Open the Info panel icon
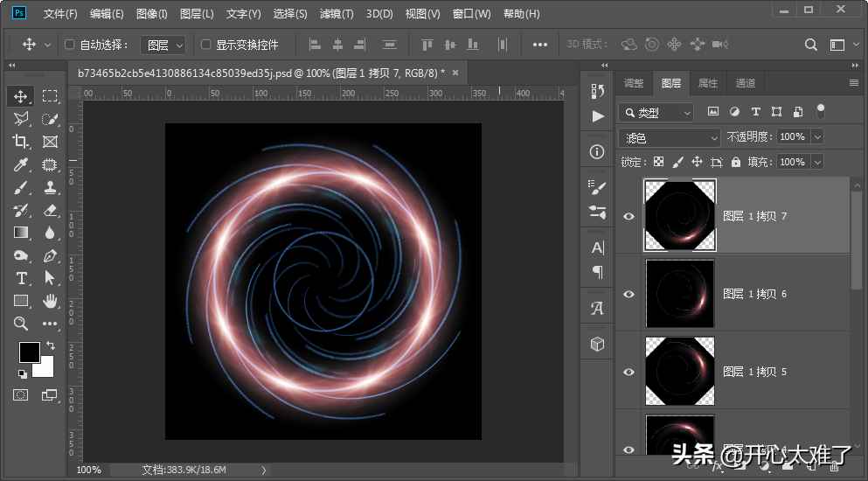This screenshot has width=868, height=481. point(597,152)
